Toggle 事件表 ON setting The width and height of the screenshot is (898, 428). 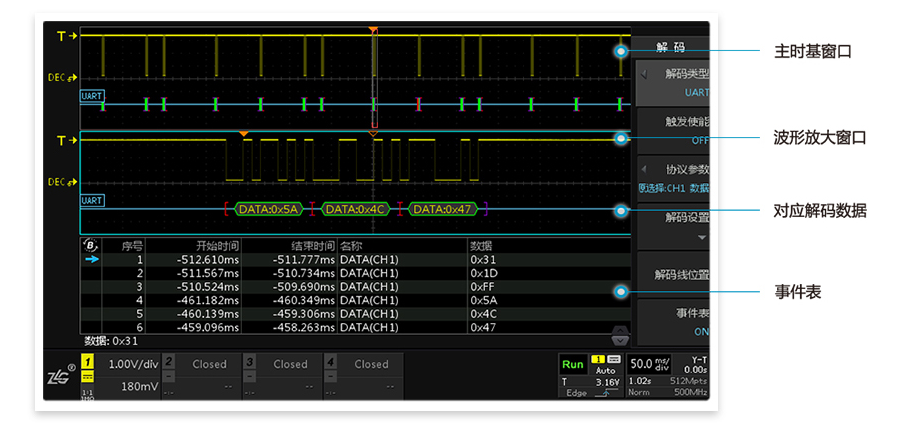[x=673, y=322]
